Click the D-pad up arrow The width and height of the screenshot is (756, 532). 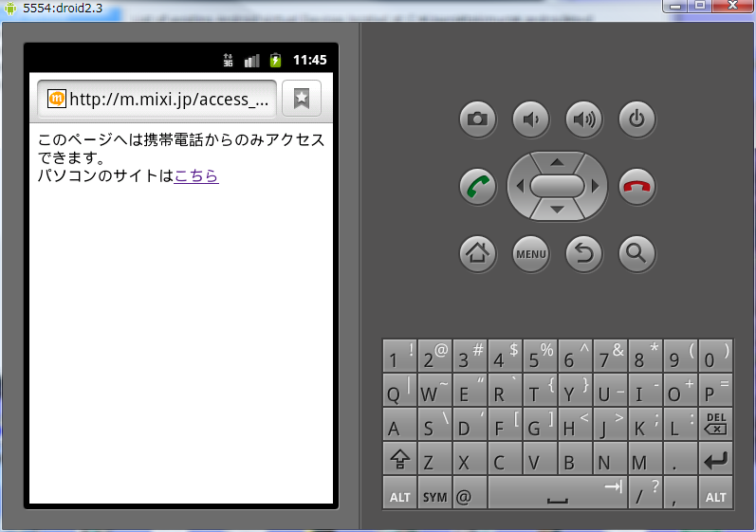click(557, 163)
